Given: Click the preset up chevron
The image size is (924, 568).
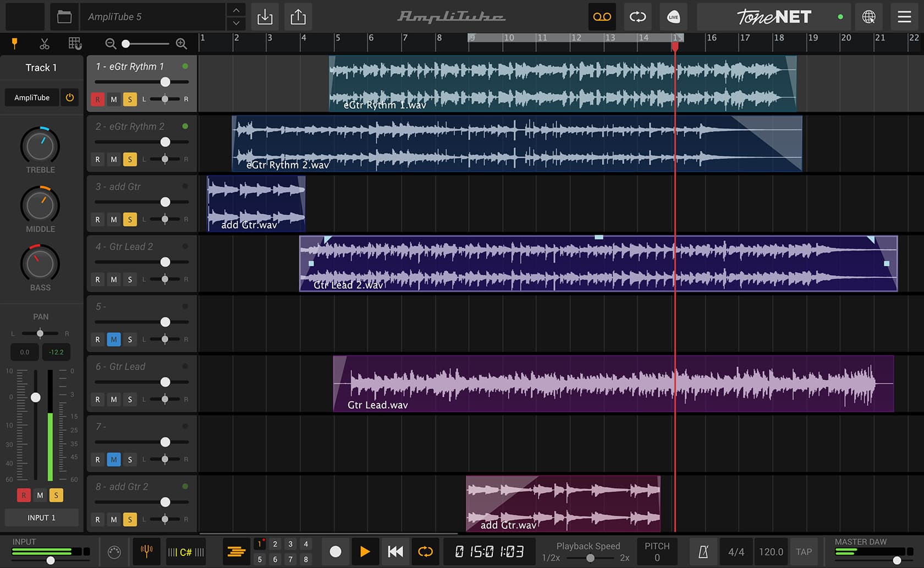Looking at the screenshot, I should pos(235,10).
